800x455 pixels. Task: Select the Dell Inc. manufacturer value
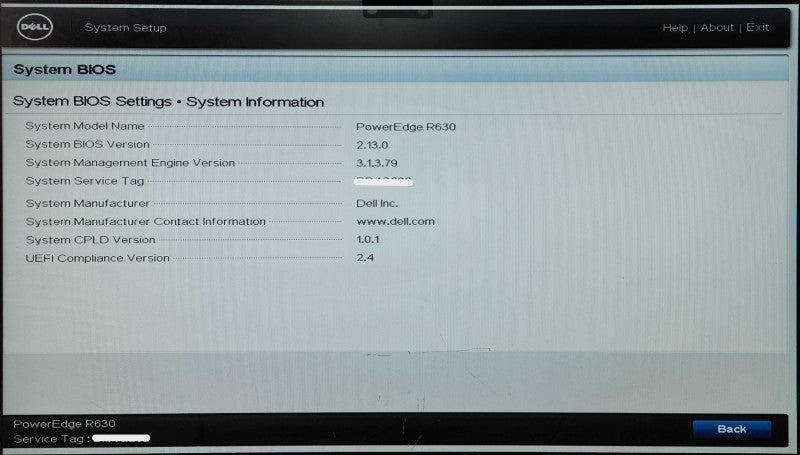[x=377, y=203]
